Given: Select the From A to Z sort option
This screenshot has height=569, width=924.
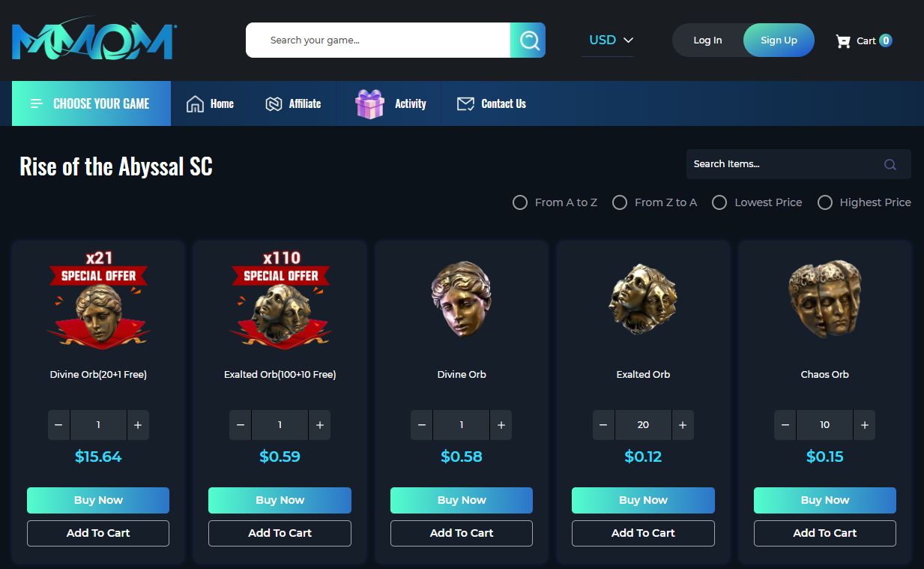Looking at the screenshot, I should [555, 202].
